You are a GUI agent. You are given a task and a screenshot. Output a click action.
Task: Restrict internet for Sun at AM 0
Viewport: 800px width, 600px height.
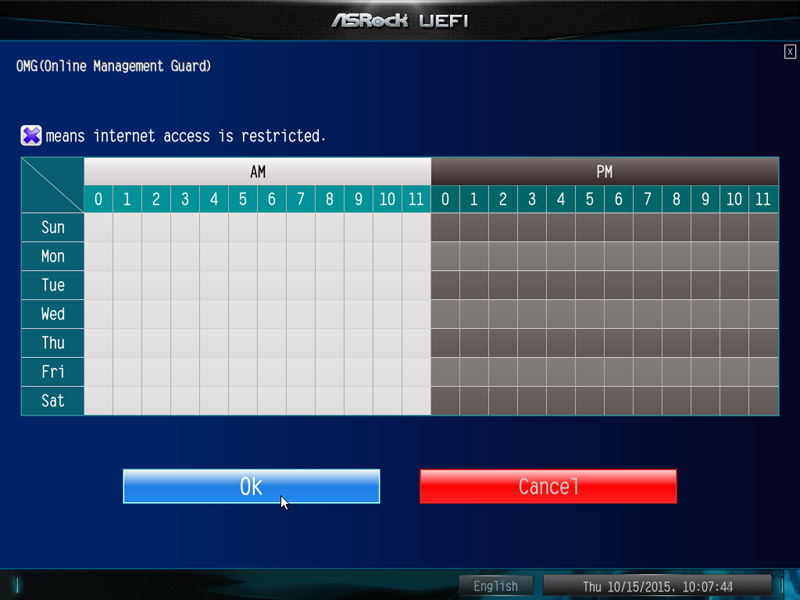point(98,227)
